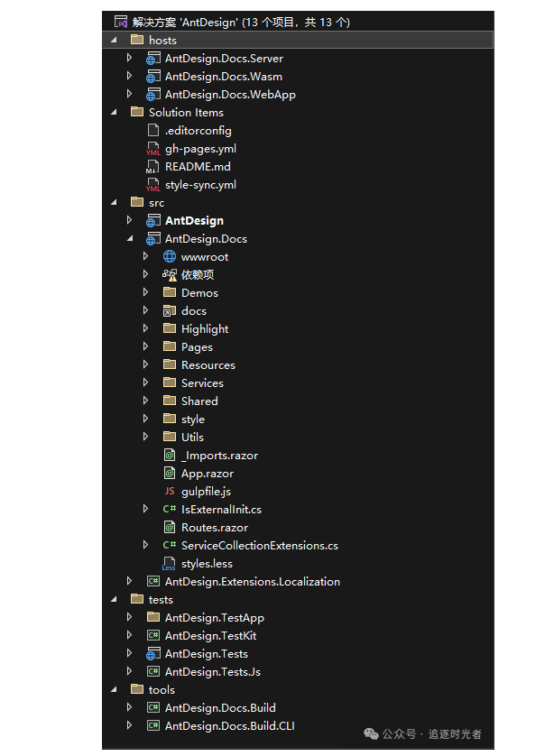Viewport: 545px width, 756px height.
Task: Select the .editorconfig file
Action: coord(199,131)
